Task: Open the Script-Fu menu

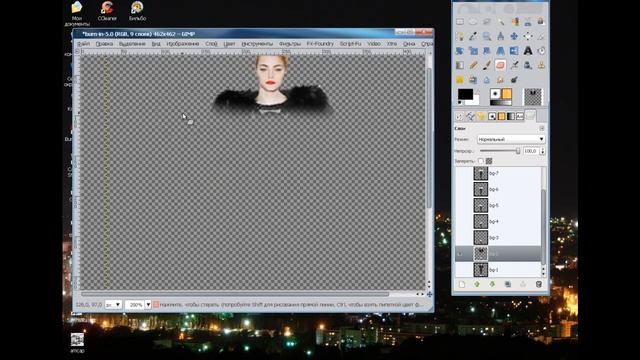Action: tap(350, 44)
